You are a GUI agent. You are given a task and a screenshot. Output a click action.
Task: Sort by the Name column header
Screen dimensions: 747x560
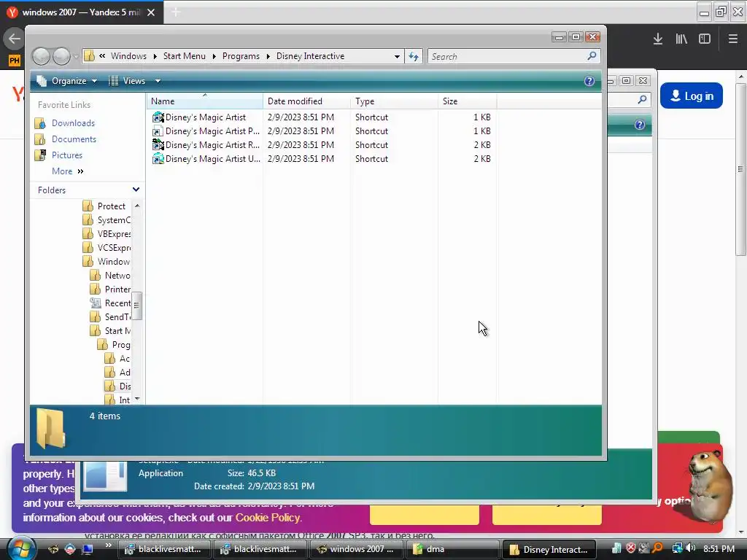point(204,101)
